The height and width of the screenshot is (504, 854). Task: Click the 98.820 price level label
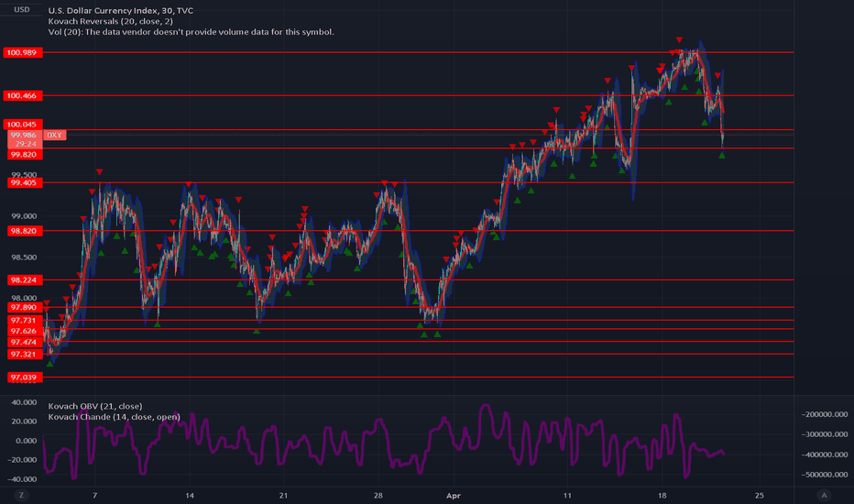pos(25,231)
